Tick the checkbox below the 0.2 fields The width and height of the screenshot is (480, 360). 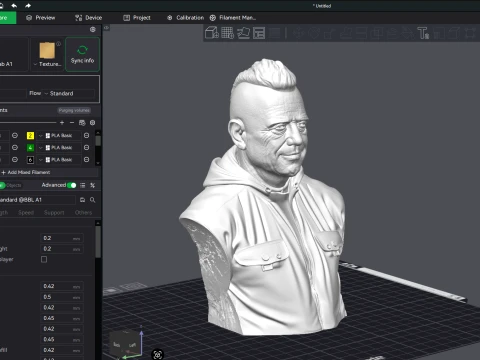[44, 259]
